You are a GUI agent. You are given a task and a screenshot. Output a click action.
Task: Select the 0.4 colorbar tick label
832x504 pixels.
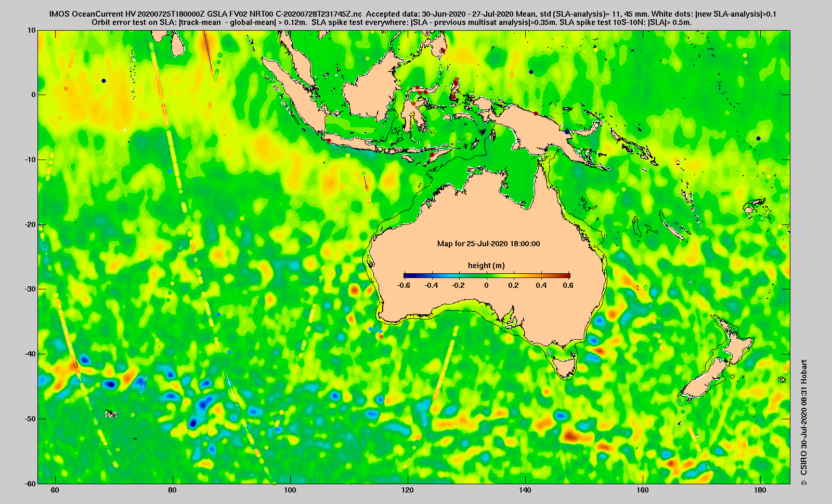(542, 285)
